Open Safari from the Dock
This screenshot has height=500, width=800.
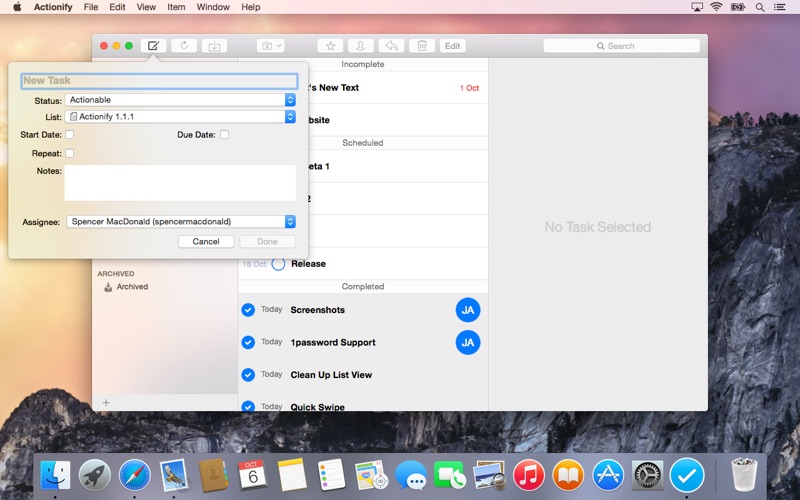coord(135,476)
